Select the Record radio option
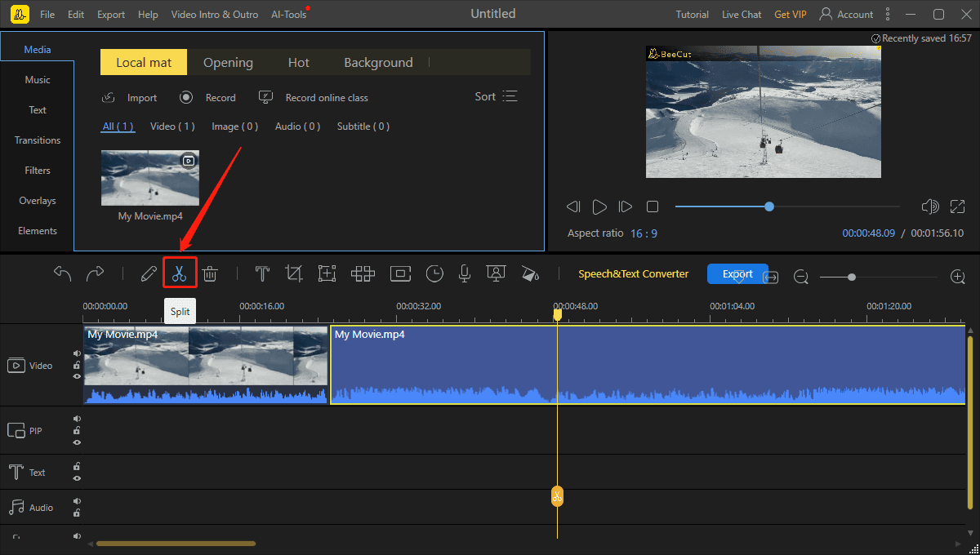 pos(186,97)
